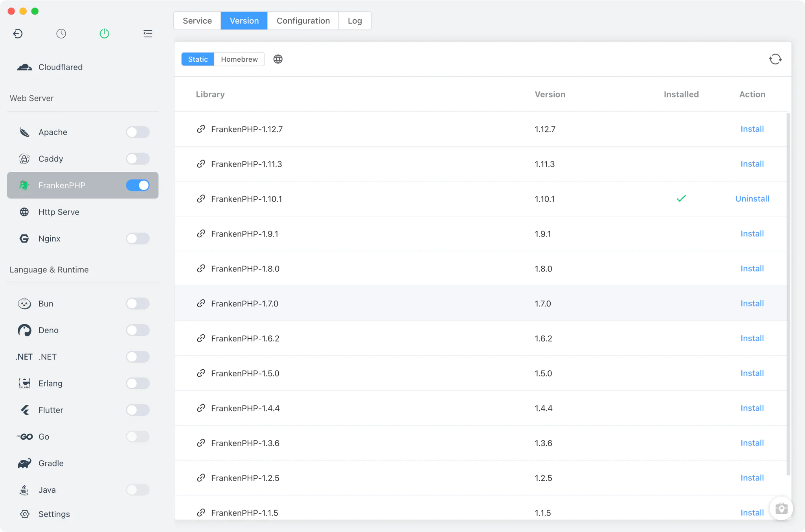
Task: Click link icon for FrankenPHP-1.2.5
Action: click(x=201, y=478)
